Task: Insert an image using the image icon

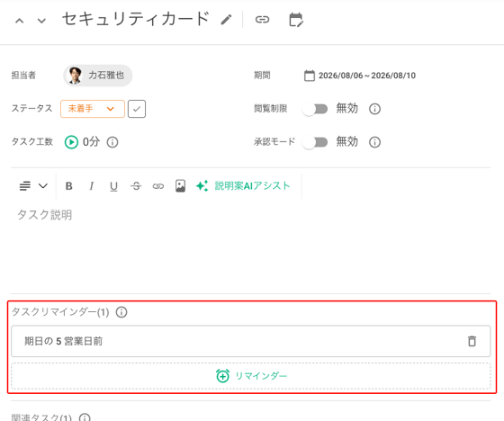Action: coord(180,185)
